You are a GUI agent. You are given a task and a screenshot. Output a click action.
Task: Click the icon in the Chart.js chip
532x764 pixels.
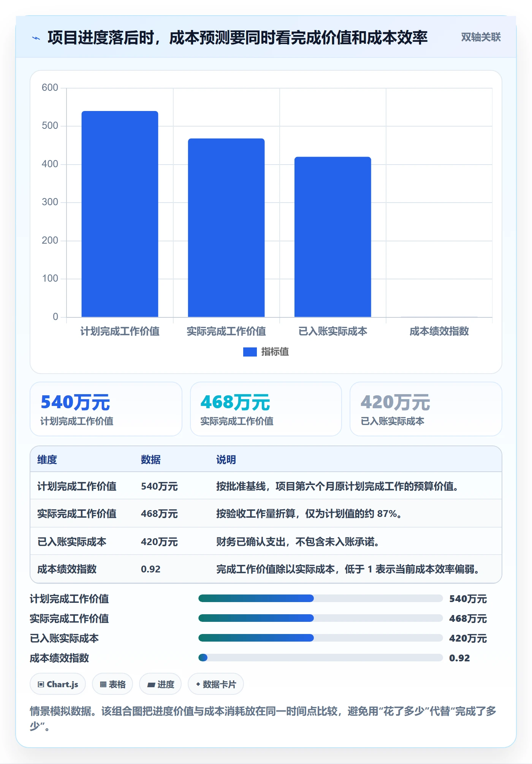click(41, 685)
